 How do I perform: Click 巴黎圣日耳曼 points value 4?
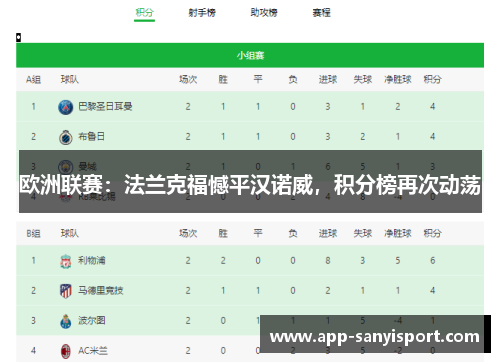[432, 107]
